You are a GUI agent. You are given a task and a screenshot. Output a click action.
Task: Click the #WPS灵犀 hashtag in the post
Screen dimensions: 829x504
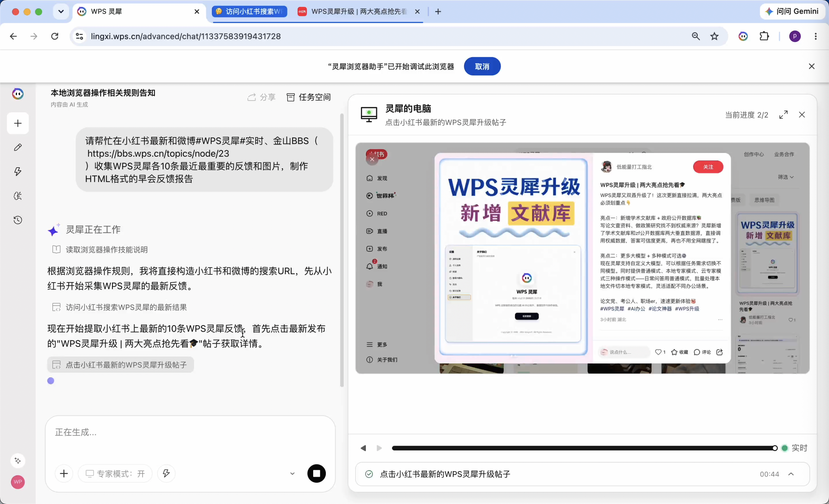(612, 309)
